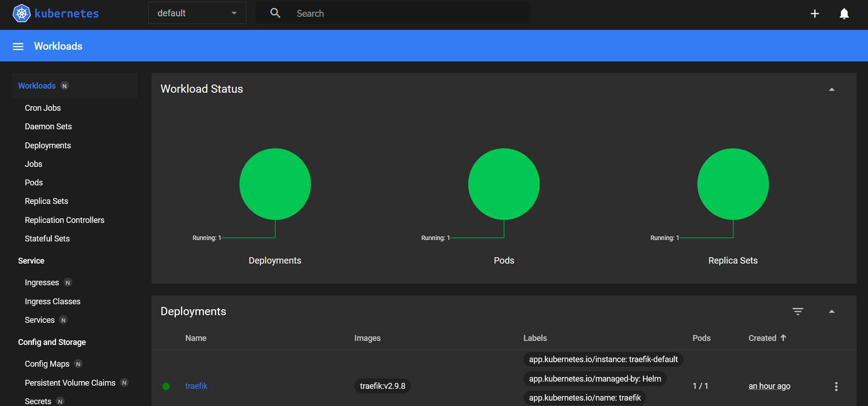868x406 pixels.
Task: Click the traefik green status indicator
Action: tap(166, 386)
